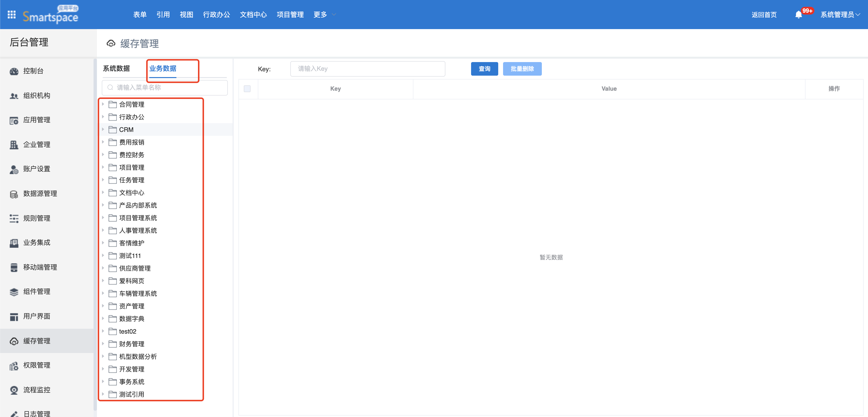Click the 移动端管理 device icon
The image size is (868, 417).
14,267
